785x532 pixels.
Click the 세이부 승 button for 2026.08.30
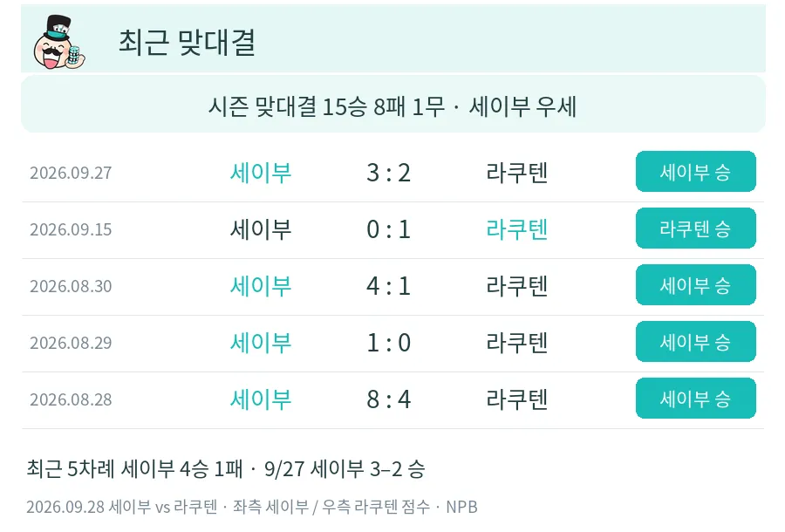(695, 285)
